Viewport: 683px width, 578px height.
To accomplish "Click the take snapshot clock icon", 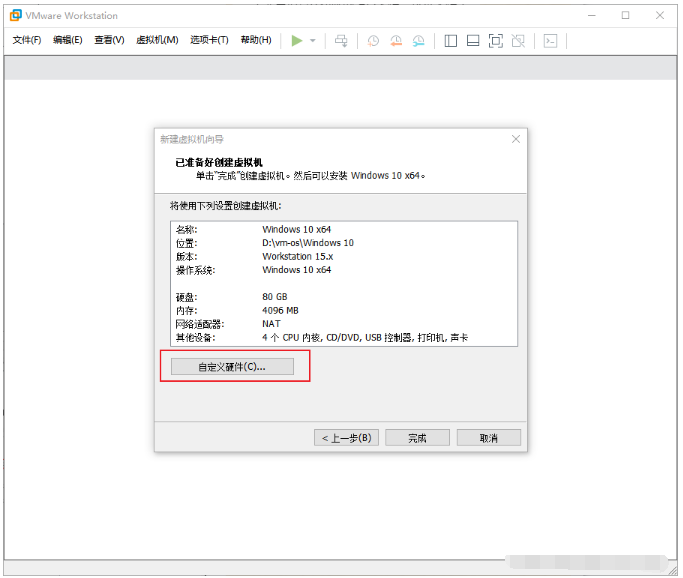I will pos(373,41).
